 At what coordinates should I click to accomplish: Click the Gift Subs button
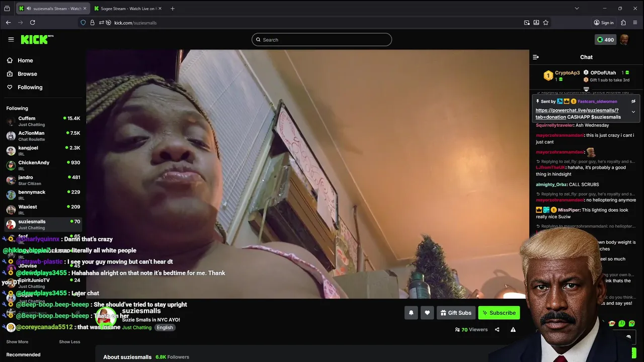455,313
